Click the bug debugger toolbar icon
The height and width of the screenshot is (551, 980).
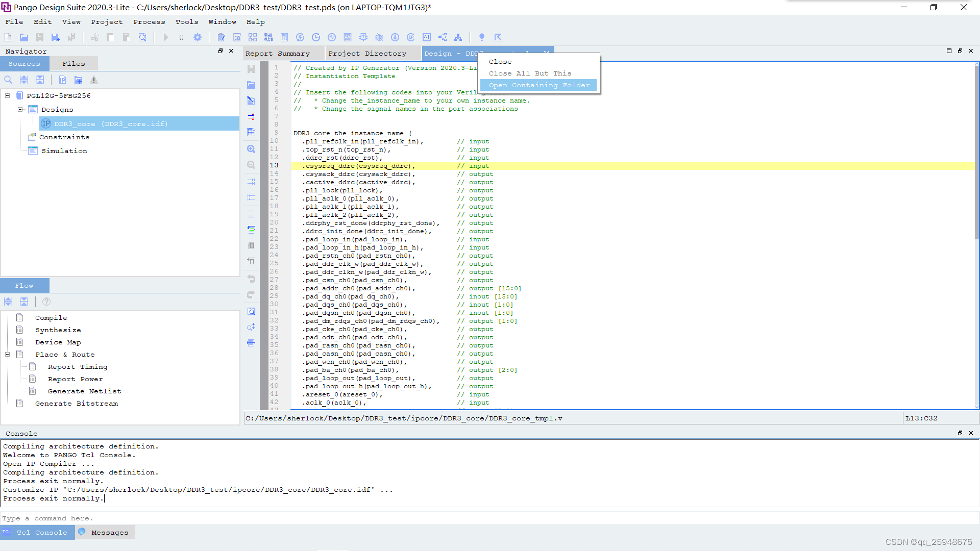point(379,37)
